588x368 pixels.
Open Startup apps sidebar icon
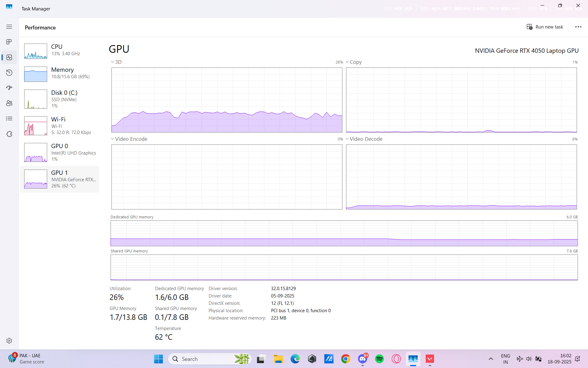pyautogui.click(x=9, y=88)
